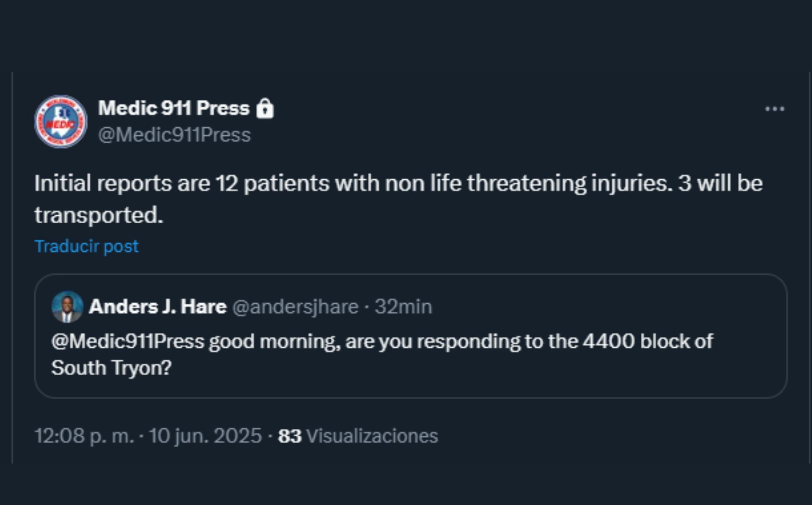Click the 12:08 p. m. post time
This screenshot has height=505, width=812.
(x=84, y=436)
